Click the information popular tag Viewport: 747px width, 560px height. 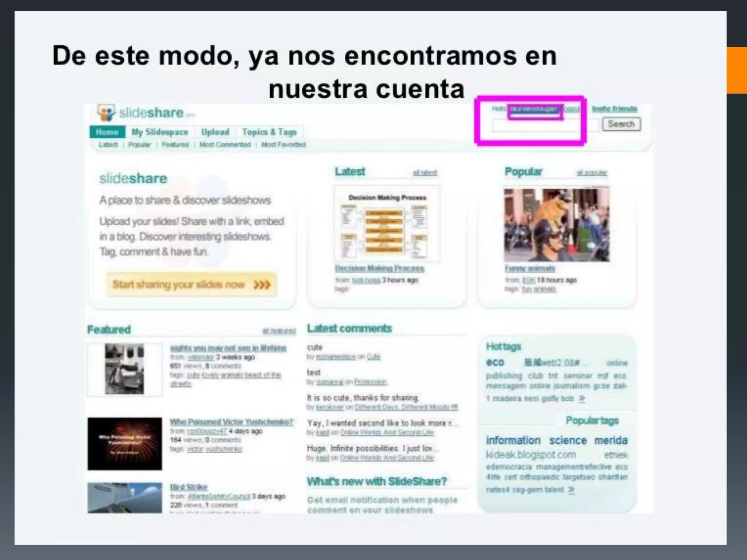513,440
